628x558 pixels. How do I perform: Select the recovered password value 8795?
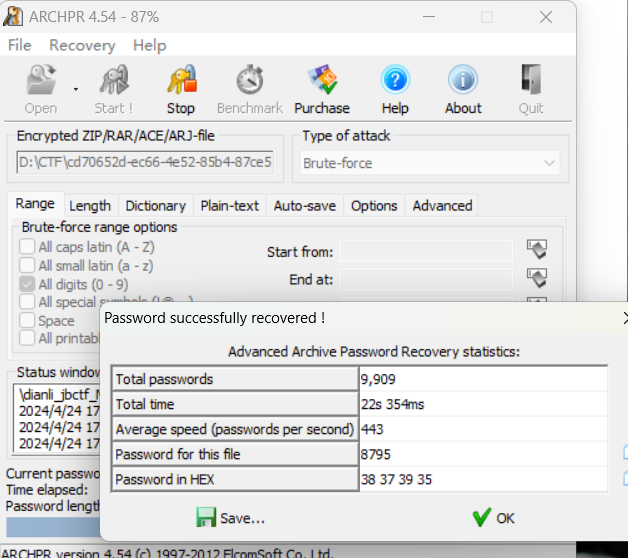tap(375, 454)
